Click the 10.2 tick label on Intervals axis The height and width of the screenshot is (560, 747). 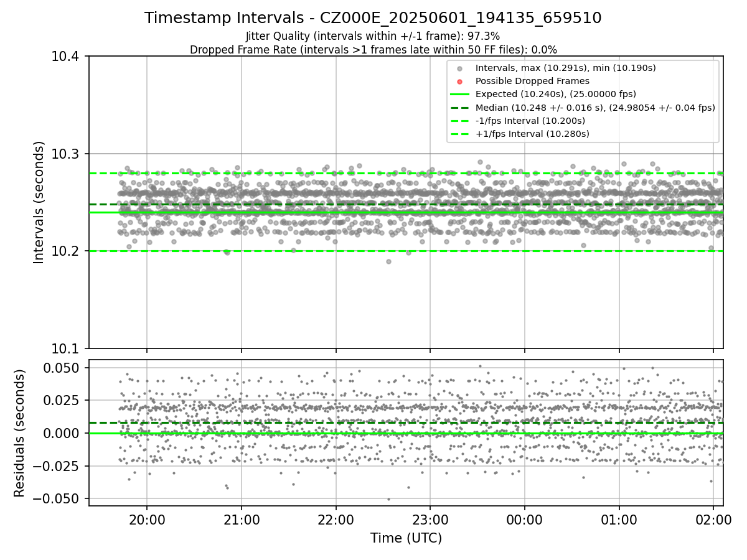point(65,251)
